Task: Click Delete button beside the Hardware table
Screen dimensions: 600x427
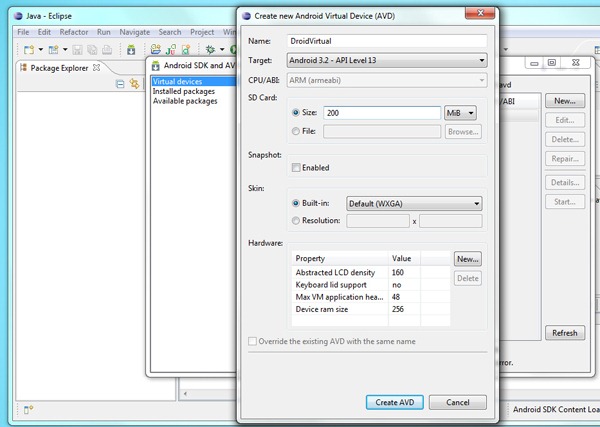Action: point(468,278)
